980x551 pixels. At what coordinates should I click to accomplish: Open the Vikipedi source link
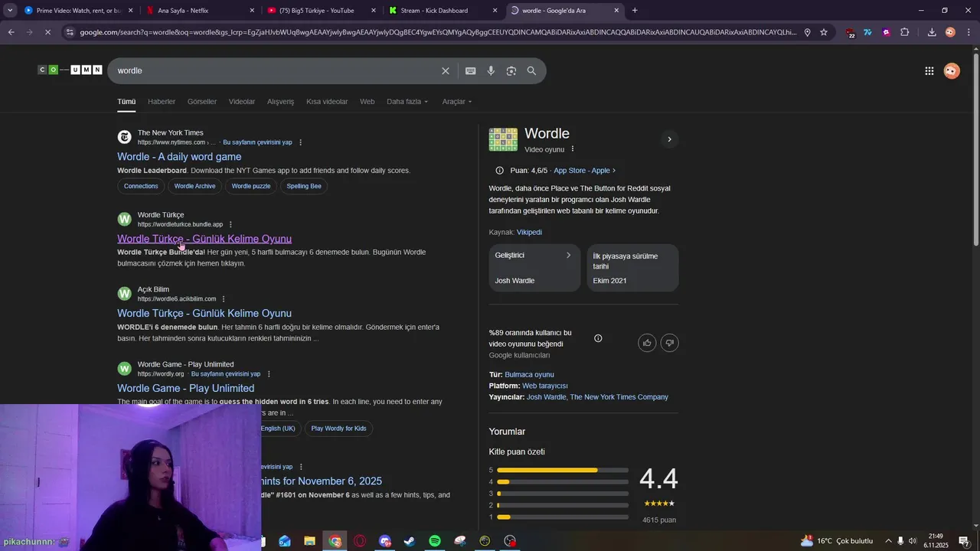point(529,232)
